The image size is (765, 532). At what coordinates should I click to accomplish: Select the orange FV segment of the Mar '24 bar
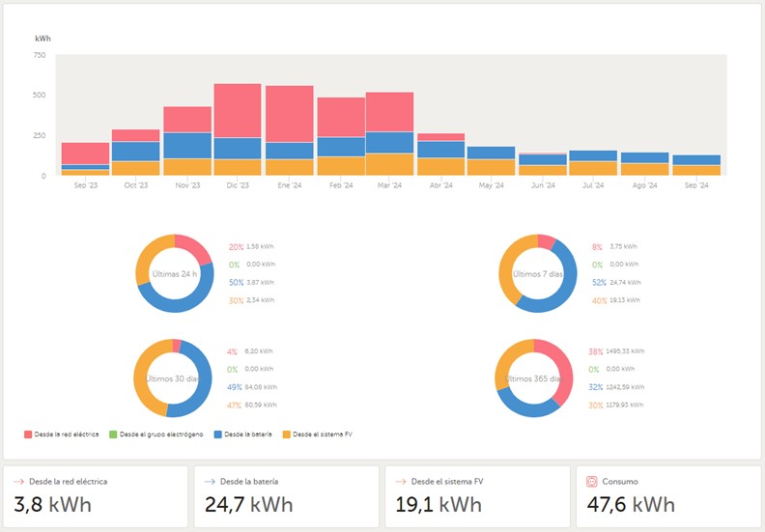pyautogui.click(x=390, y=164)
